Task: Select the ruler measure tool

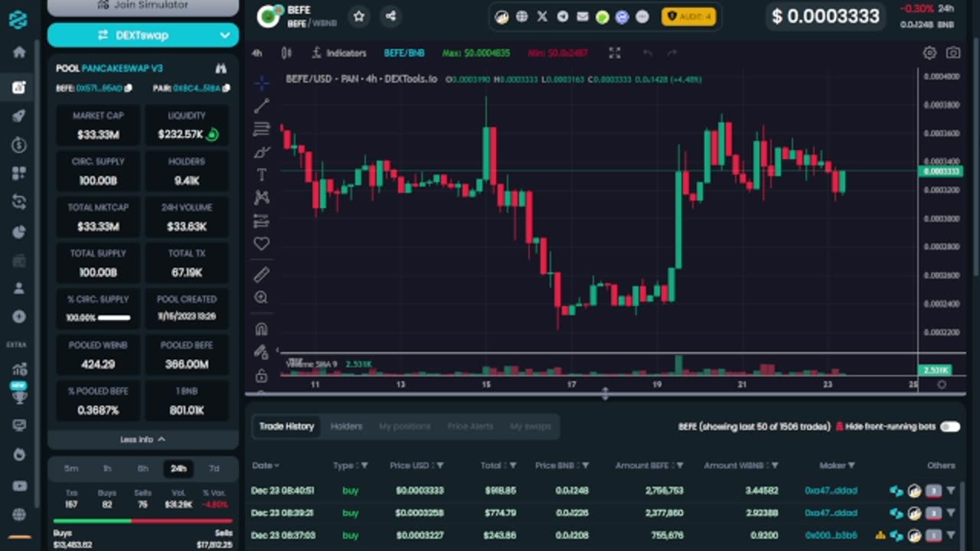Action: pos(261,274)
